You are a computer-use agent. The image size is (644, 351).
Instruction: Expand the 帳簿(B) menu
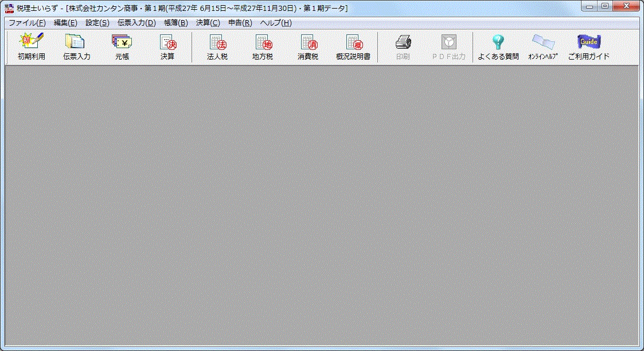pos(175,23)
